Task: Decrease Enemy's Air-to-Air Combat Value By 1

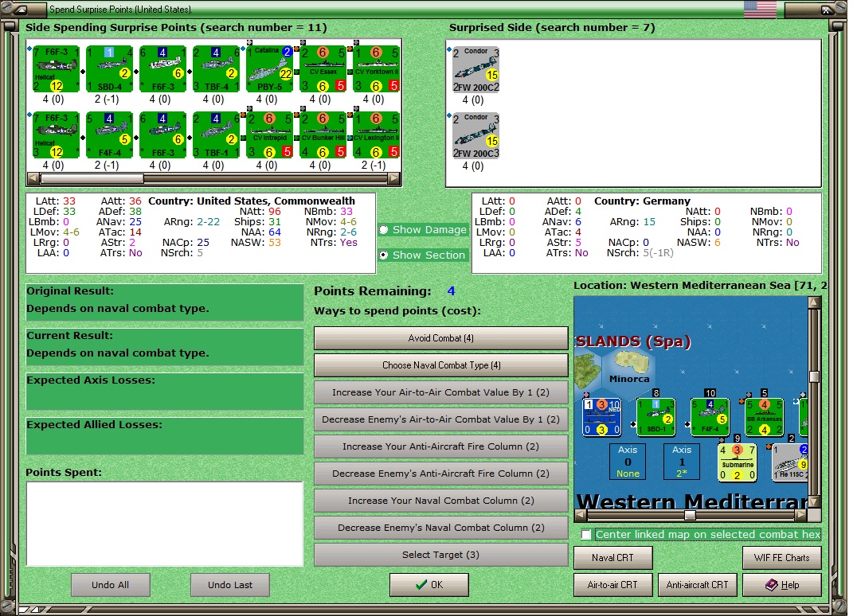Action: (x=441, y=419)
